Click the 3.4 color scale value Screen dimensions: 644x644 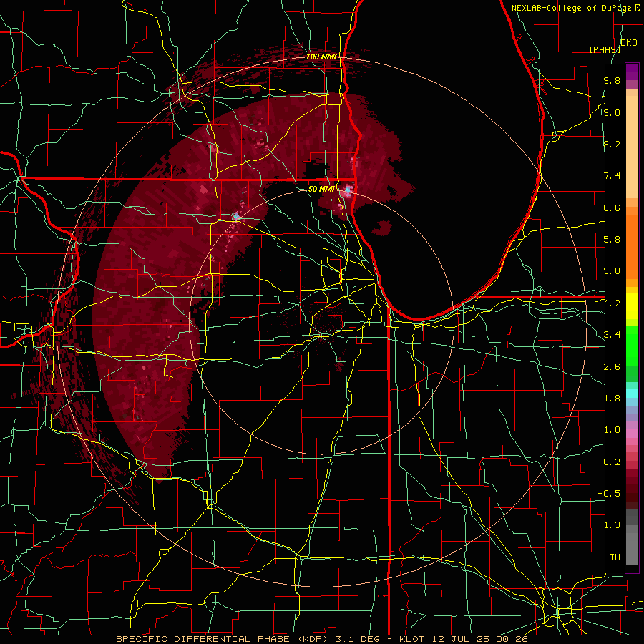(x=612, y=335)
